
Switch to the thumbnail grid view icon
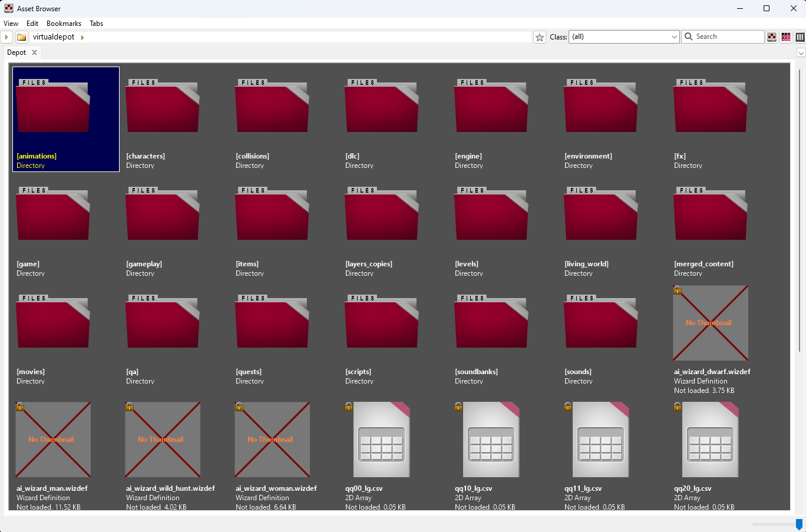point(786,37)
